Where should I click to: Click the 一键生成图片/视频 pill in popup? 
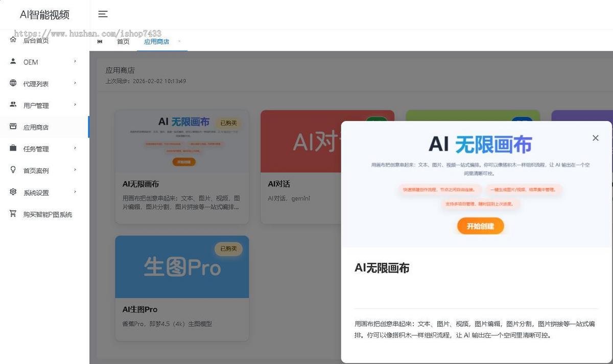tap(523, 189)
